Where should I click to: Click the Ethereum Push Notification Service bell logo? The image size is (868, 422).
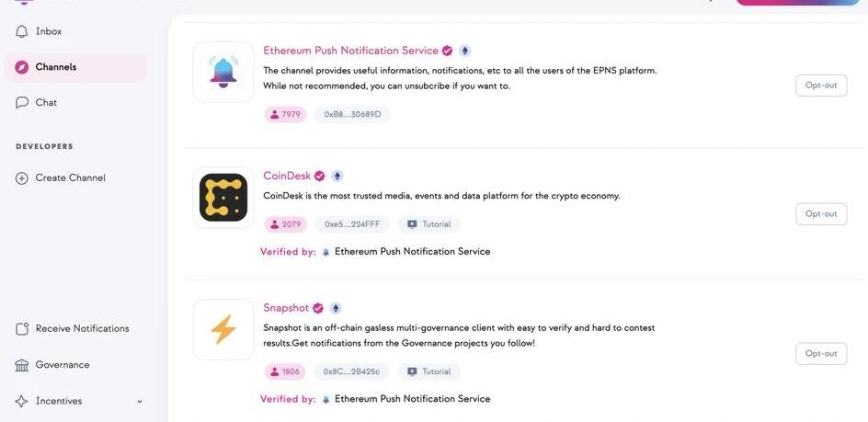click(x=223, y=72)
